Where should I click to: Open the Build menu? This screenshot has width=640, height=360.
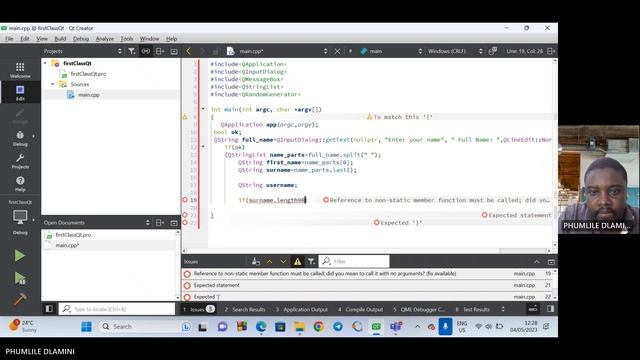point(60,39)
